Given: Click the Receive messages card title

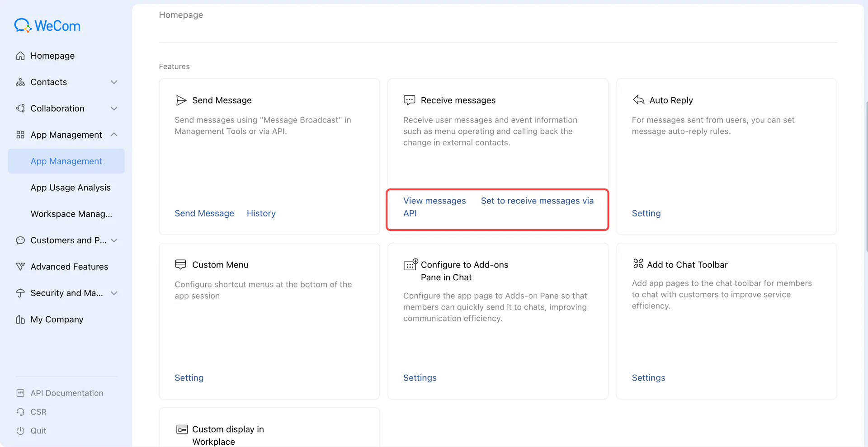Looking at the screenshot, I should 458,100.
